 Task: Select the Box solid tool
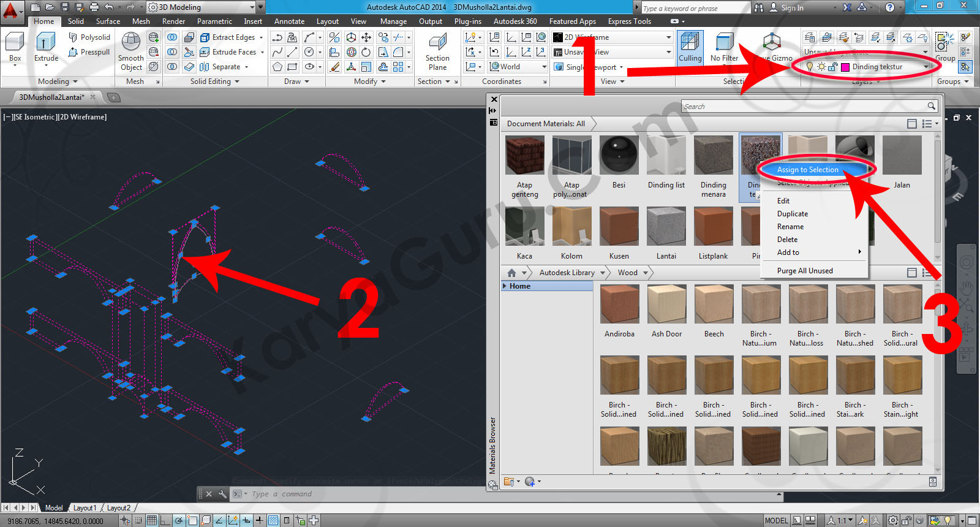pos(15,47)
